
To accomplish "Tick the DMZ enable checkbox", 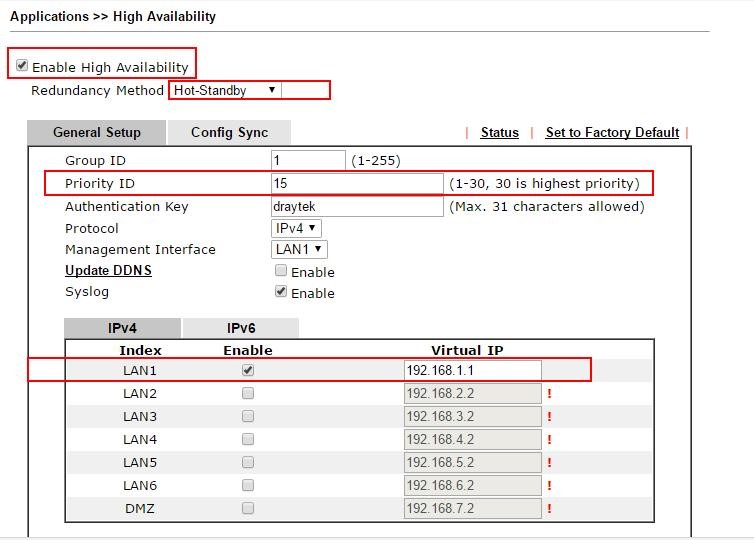I will (248, 508).
